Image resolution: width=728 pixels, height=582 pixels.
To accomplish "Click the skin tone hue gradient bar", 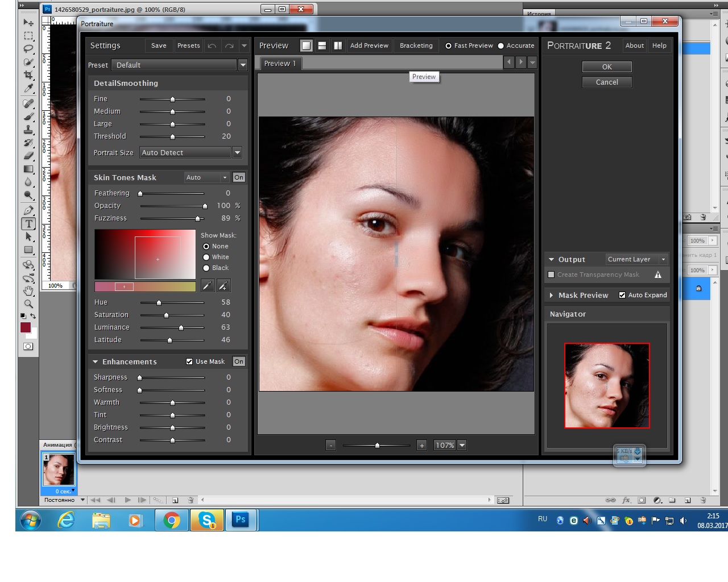I will pyautogui.click(x=145, y=286).
